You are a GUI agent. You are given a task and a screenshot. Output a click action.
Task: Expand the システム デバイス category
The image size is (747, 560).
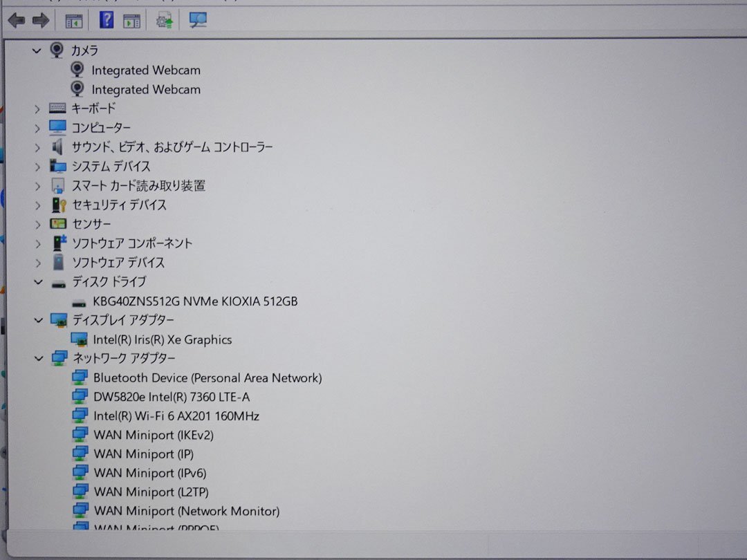click(x=37, y=167)
